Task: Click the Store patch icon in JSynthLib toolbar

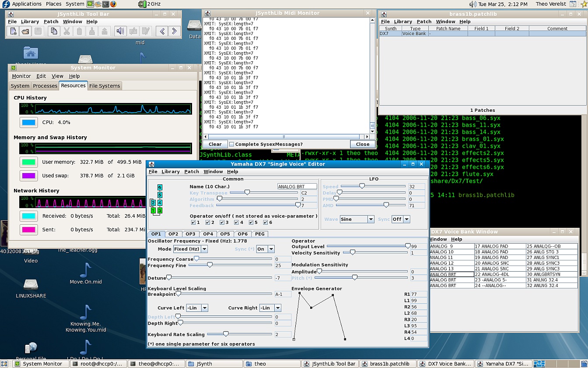Action: 133,31
